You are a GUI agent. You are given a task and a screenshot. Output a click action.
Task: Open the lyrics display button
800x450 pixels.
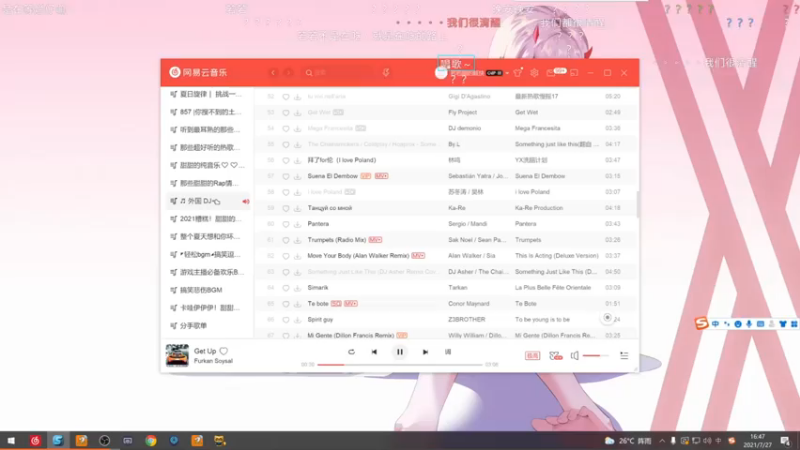pyautogui.click(x=448, y=352)
